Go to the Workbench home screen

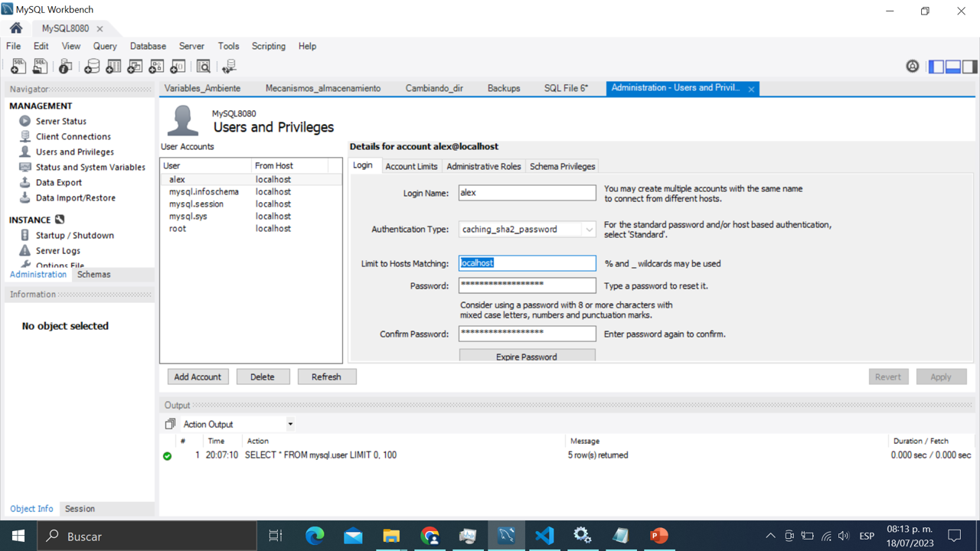[x=16, y=28]
